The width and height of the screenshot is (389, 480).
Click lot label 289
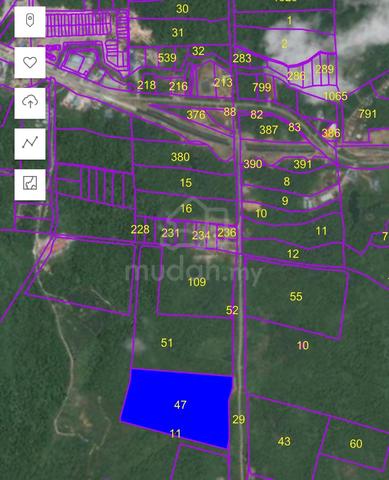[324, 69]
